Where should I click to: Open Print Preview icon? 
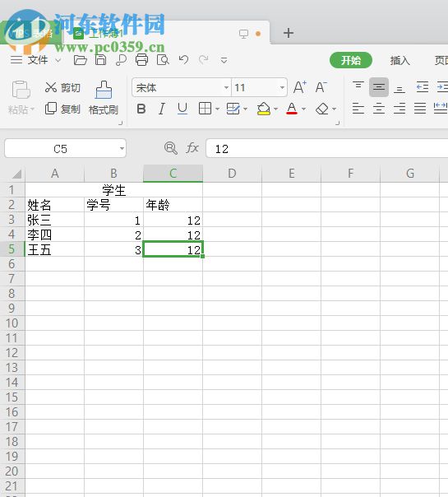tap(163, 60)
